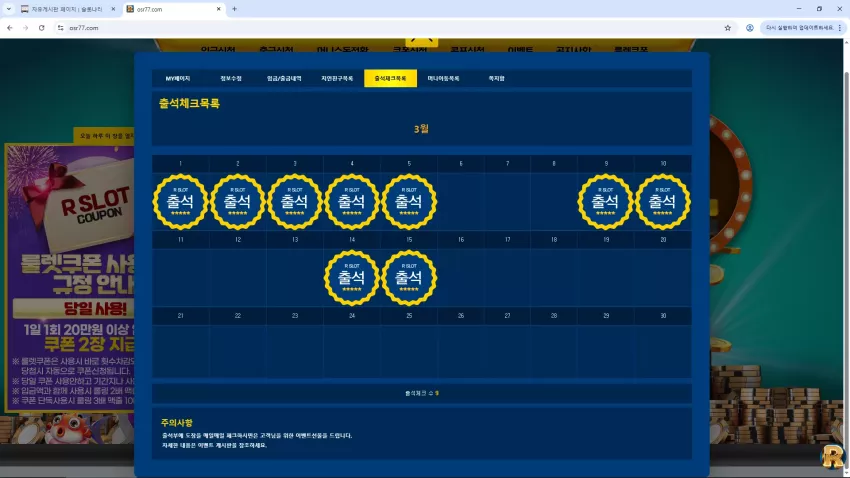The image size is (850, 478).
Task: Click the 출석 stamp for day 5
Action: [409, 202]
